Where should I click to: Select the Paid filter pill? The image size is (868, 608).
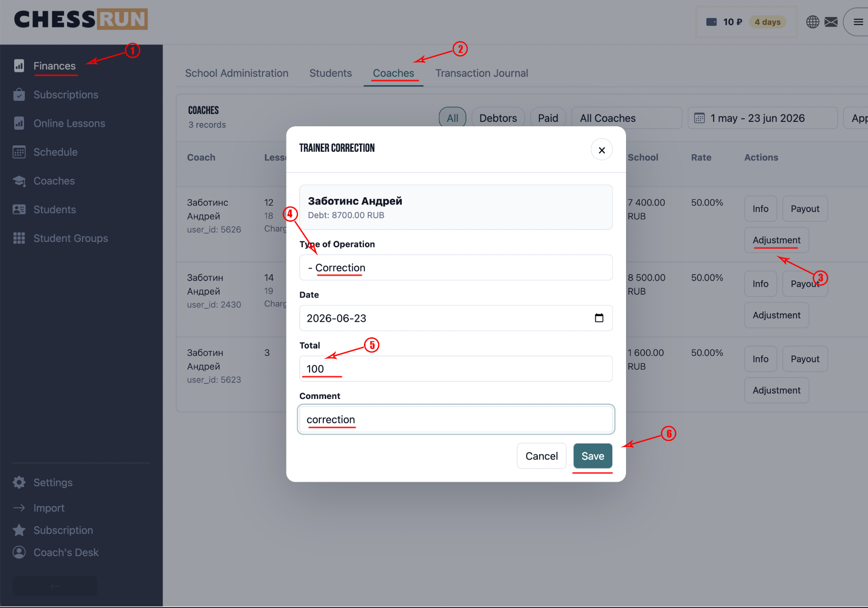coord(548,118)
